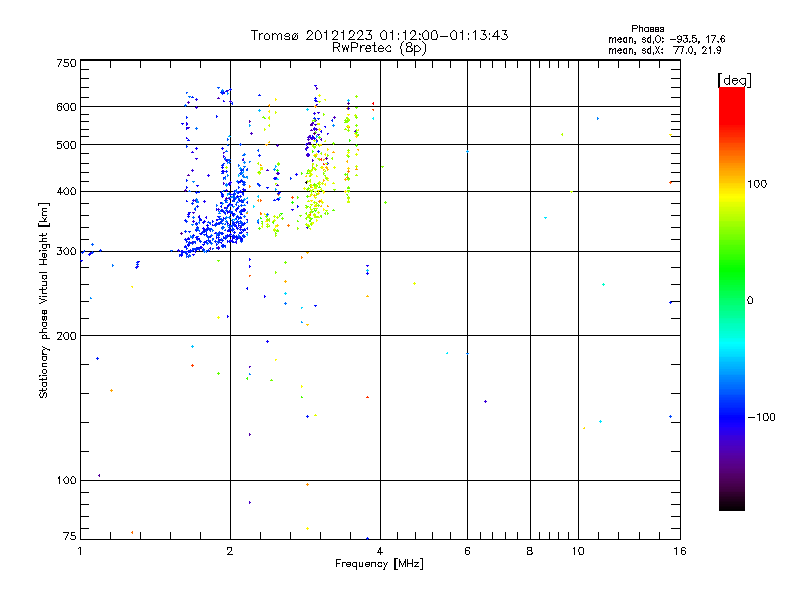
Task: Click the colorbar tick label '0'
Action: click(x=750, y=301)
